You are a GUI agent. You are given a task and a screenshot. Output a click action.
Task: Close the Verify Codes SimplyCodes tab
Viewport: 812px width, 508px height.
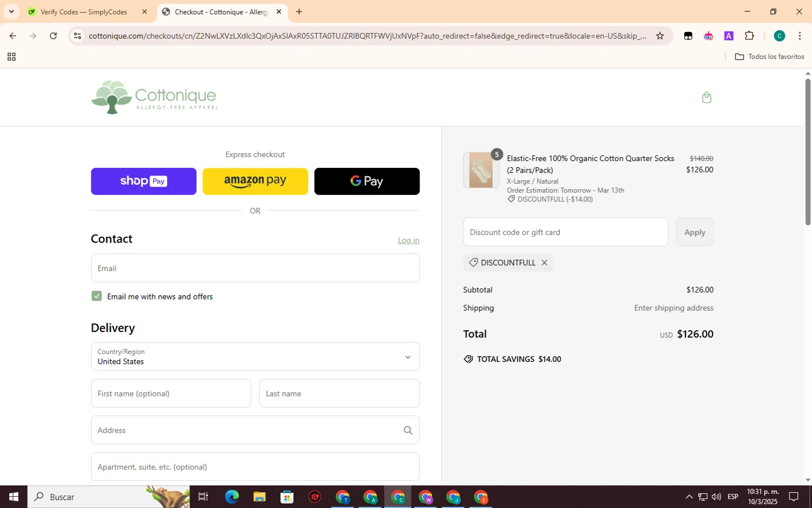click(x=145, y=11)
